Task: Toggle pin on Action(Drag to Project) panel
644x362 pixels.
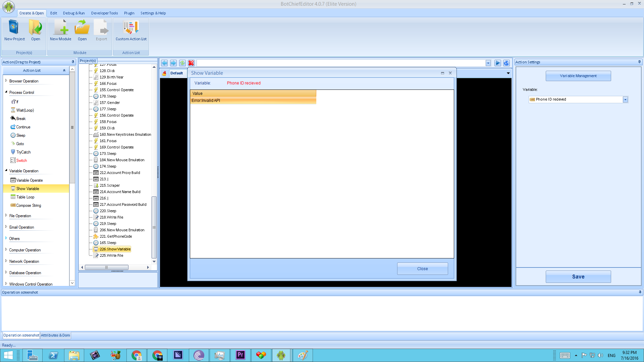Action: click(x=73, y=62)
